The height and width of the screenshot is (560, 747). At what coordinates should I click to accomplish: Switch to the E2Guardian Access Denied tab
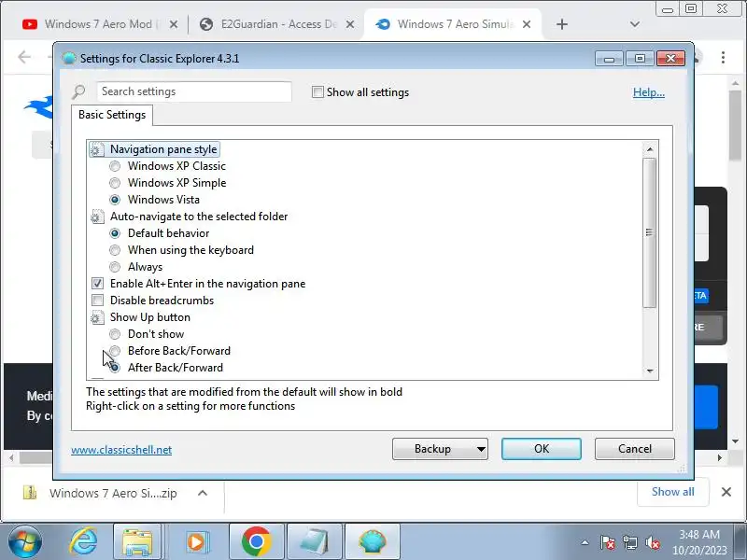click(278, 24)
